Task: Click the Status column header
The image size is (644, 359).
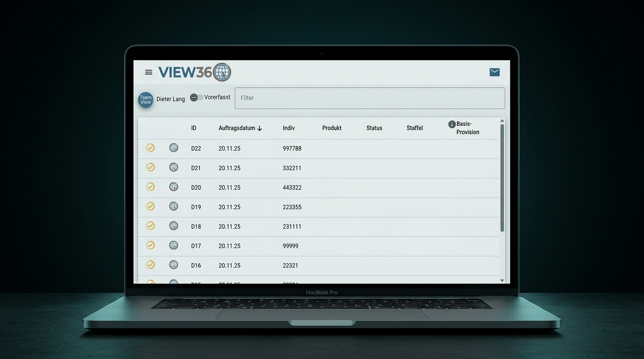Action: click(x=374, y=128)
